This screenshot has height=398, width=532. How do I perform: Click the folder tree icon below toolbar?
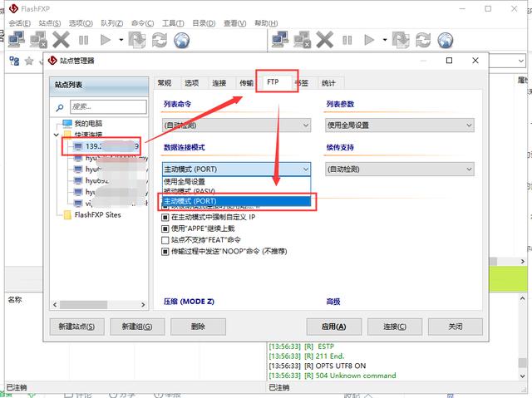(14, 61)
